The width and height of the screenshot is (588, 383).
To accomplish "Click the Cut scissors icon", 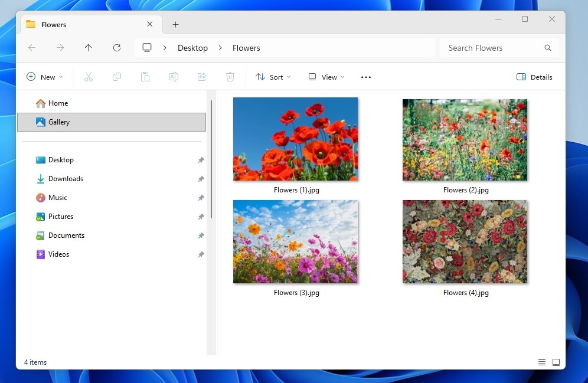I will coord(89,77).
